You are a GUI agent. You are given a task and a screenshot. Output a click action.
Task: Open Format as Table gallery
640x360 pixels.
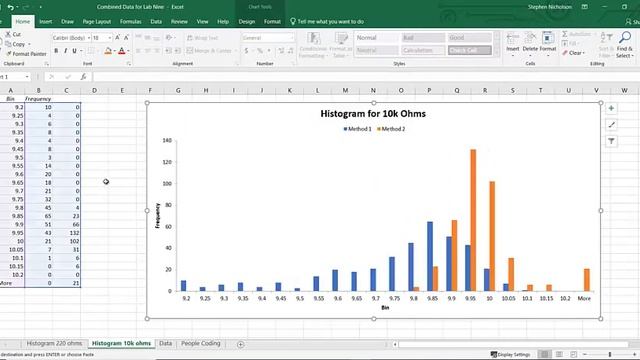[340, 45]
